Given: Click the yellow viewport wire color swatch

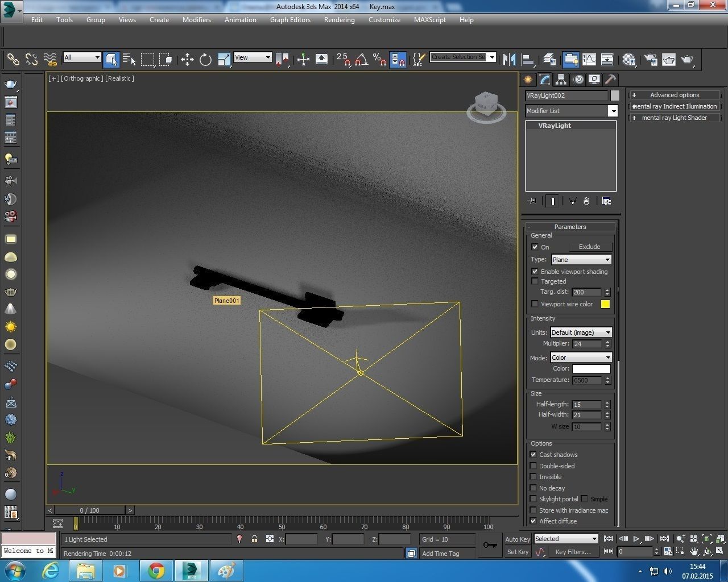Looking at the screenshot, I should (x=605, y=304).
